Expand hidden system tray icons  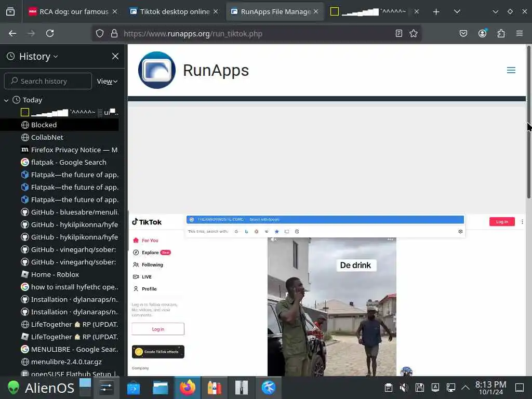[x=465, y=388]
